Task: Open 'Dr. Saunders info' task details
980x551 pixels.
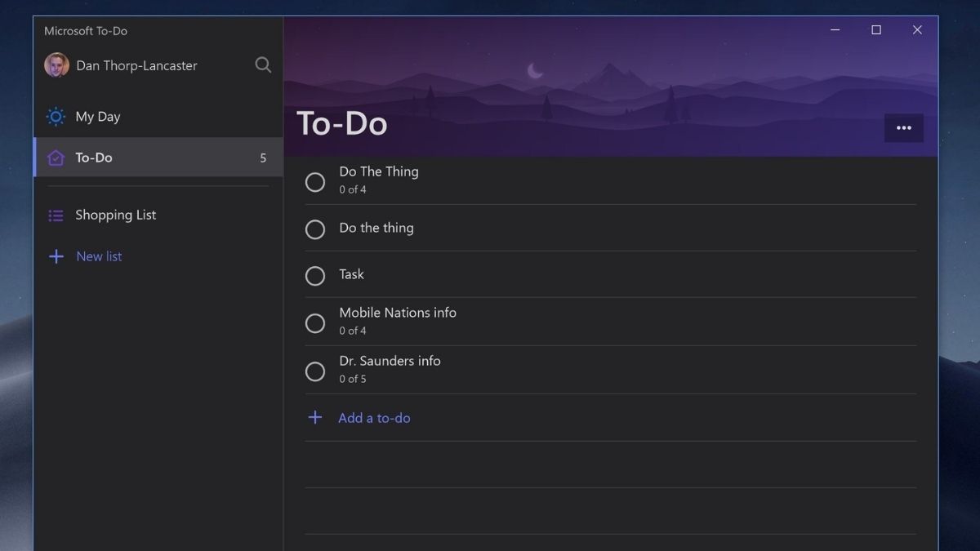Action: pyautogui.click(x=390, y=361)
